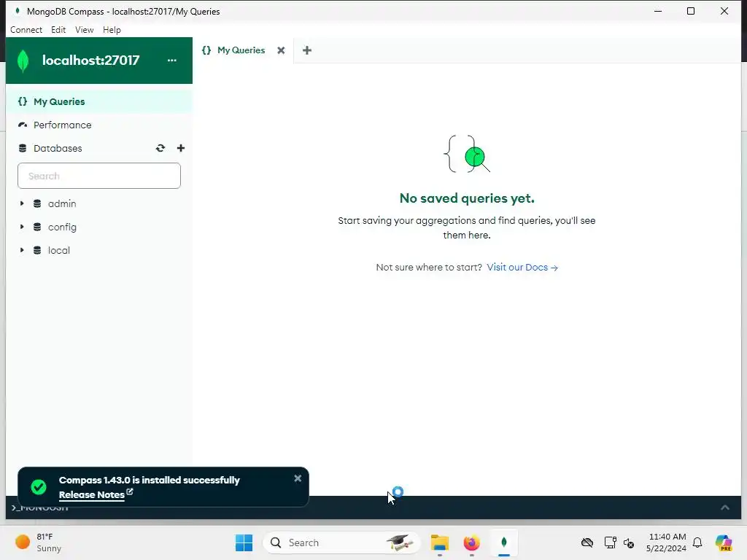Launch Firefox from the taskbar
747x560 pixels.
pos(472,542)
